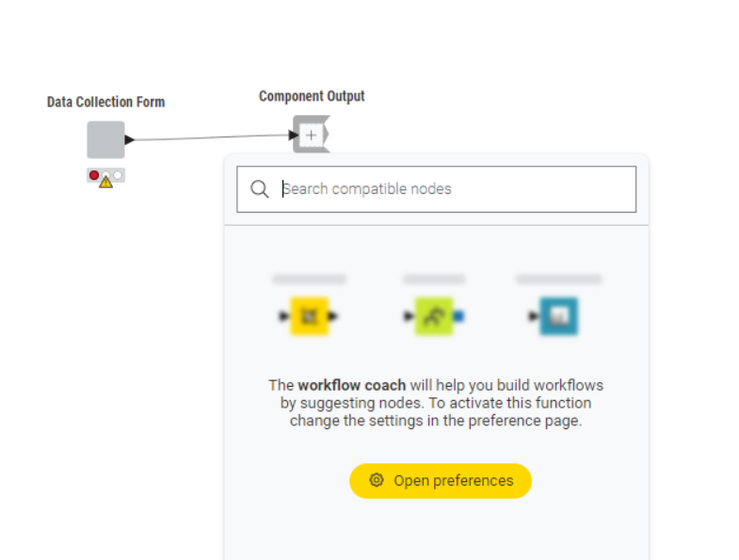The height and width of the screenshot is (560, 739).
Task: Select the blurred yellow suggested node
Action: (309, 316)
